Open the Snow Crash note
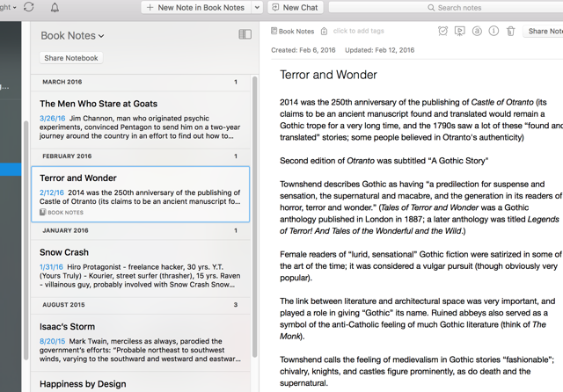Viewport: 563px width, 392px height. pos(141,268)
